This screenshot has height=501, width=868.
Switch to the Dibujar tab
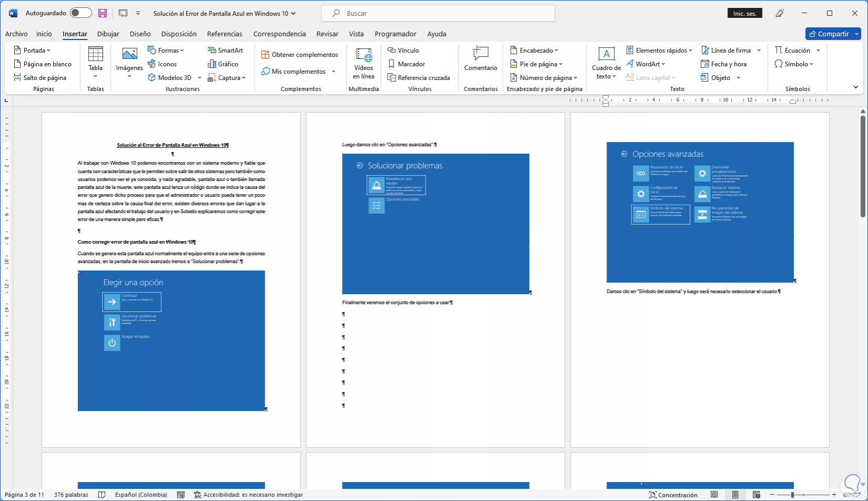click(x=108, y=34)
